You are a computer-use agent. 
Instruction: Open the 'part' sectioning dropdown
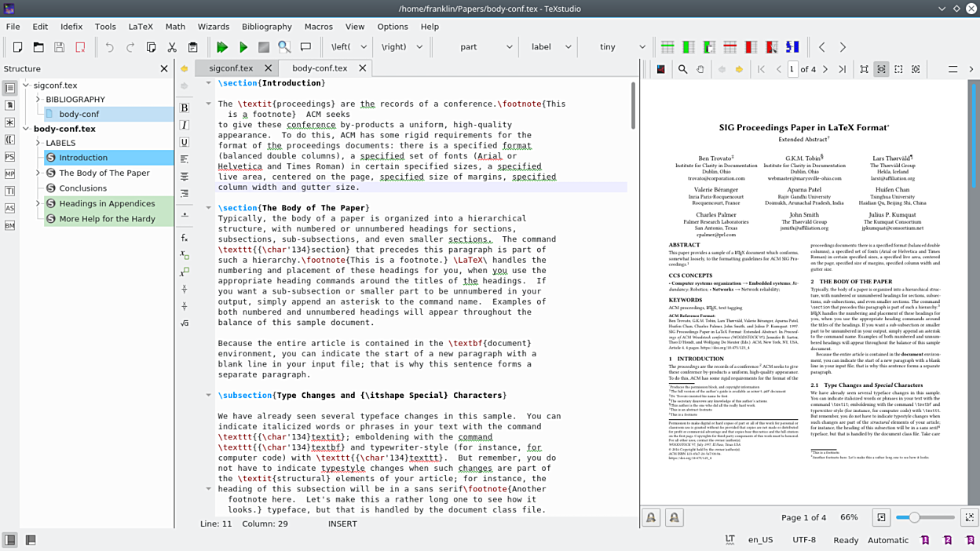[509, 47]
